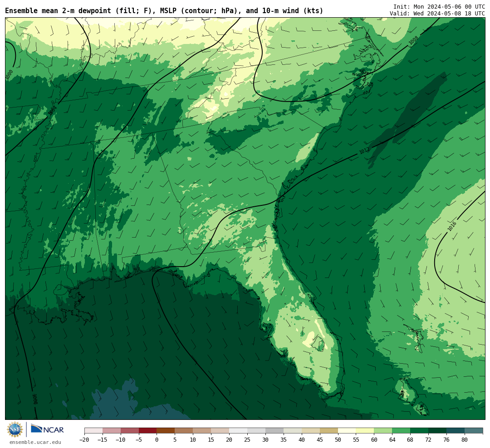The image size is (490, 448).
Task: Click the light green swatch between 60 and 64
Action: (383, 431)
